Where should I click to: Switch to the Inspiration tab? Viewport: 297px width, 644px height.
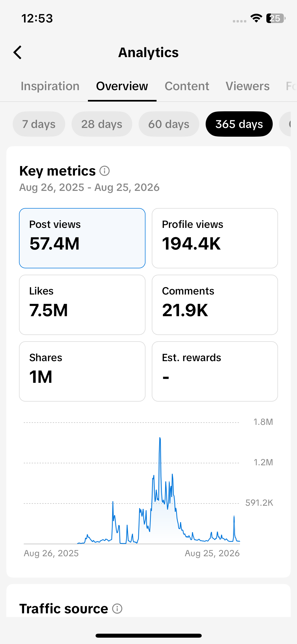[50, 86]
